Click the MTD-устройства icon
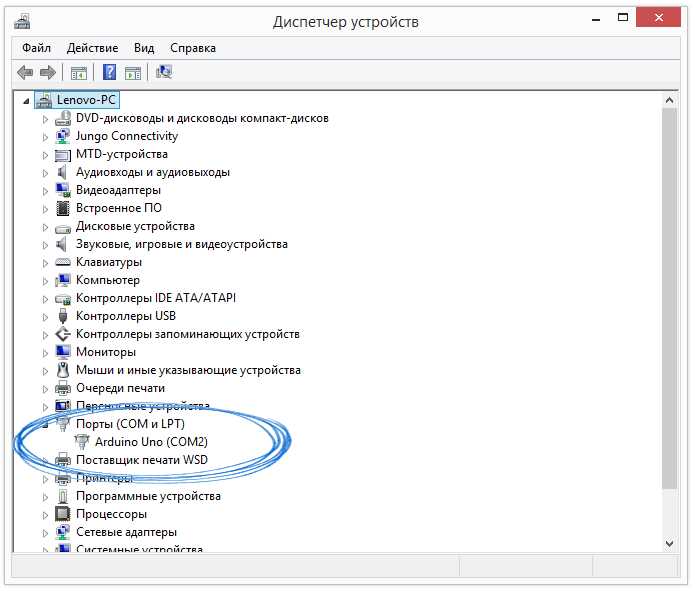700x600 pixels. (x=62, y=155)
